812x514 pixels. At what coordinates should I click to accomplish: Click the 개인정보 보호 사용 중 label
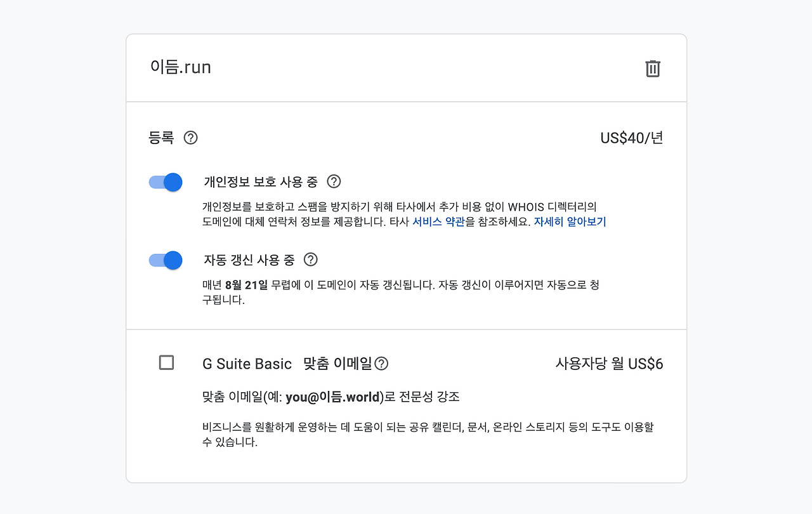[x=261, y=181]
